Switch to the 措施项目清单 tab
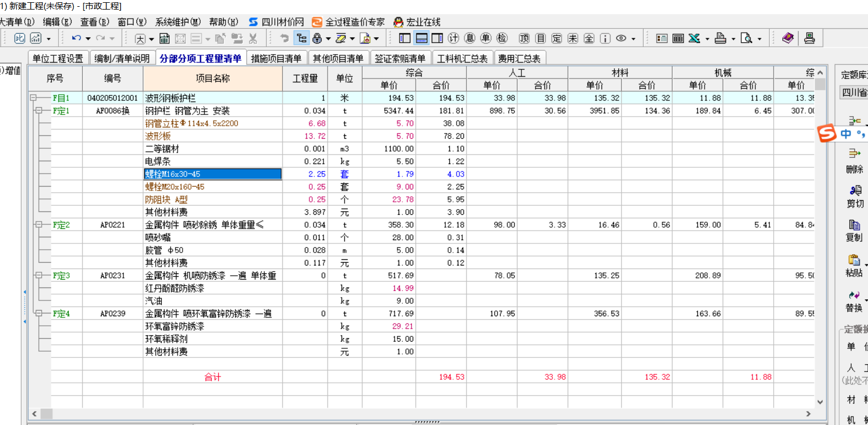Screen dimensions: 868x425 coord(277,58)
